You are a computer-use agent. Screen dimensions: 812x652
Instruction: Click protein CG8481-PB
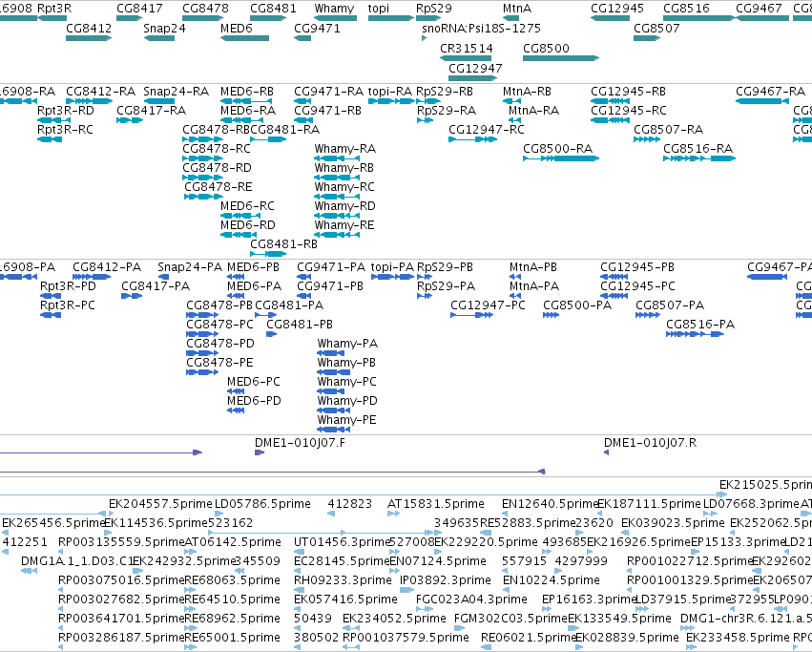300,325
